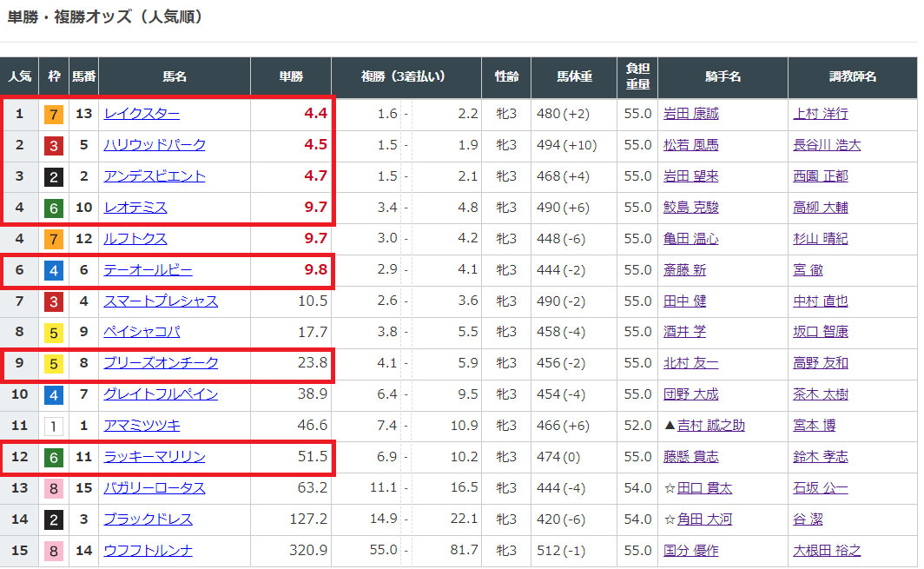Click the orange frame 7 badge beside レイクスター

pos(53,114)
